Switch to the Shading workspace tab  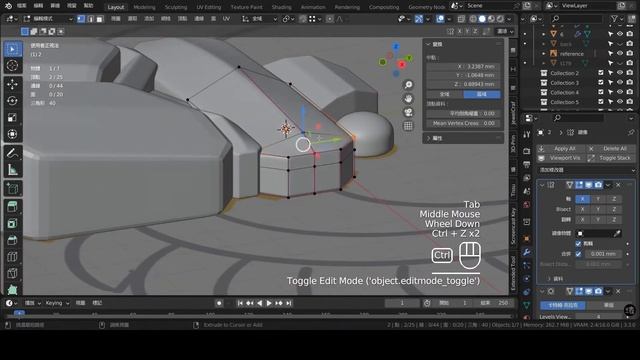pos(282,7)
